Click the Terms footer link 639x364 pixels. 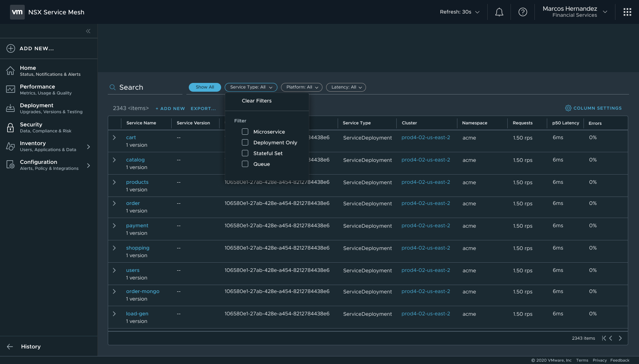[x=582, y=360]
